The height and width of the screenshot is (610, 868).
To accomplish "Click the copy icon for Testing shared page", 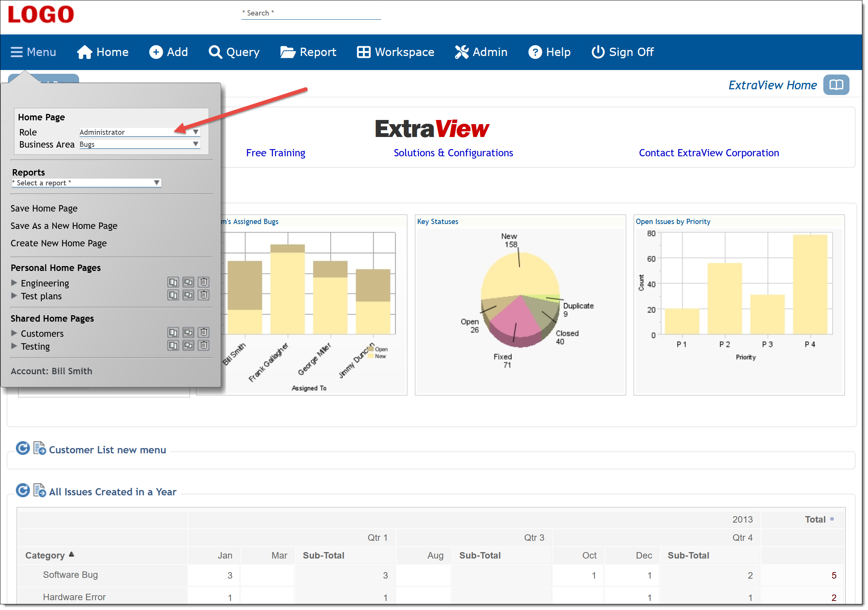I will pos(173,345).
